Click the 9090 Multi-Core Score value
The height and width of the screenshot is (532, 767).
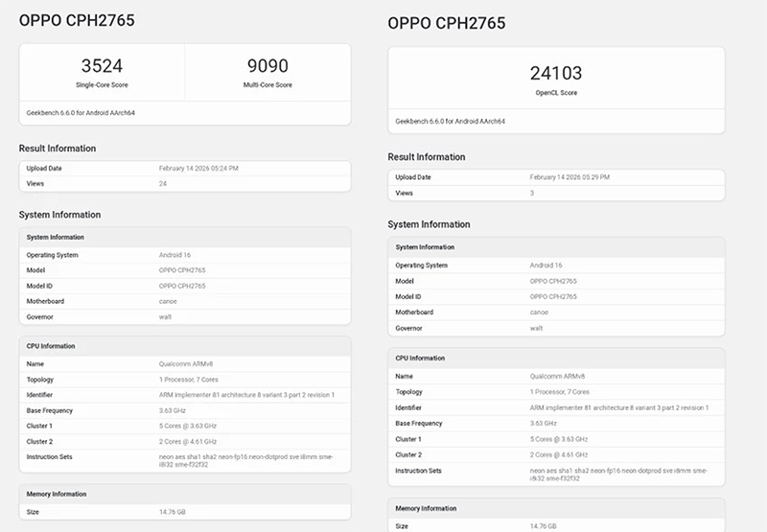pyautogui.click(x=267, y=66)
